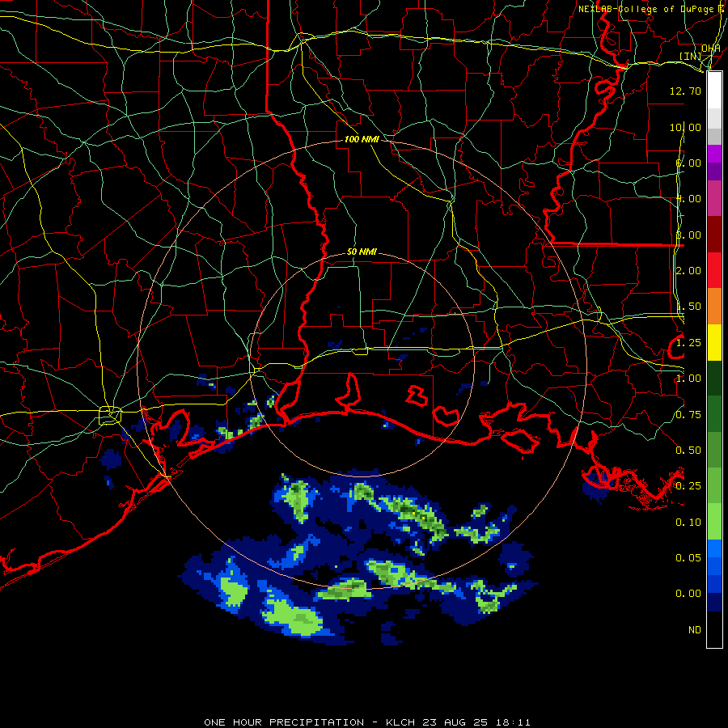Select the magenta swatch above 6.00
The width and height of the screenshot is (728, 728).
pos(714,154)
